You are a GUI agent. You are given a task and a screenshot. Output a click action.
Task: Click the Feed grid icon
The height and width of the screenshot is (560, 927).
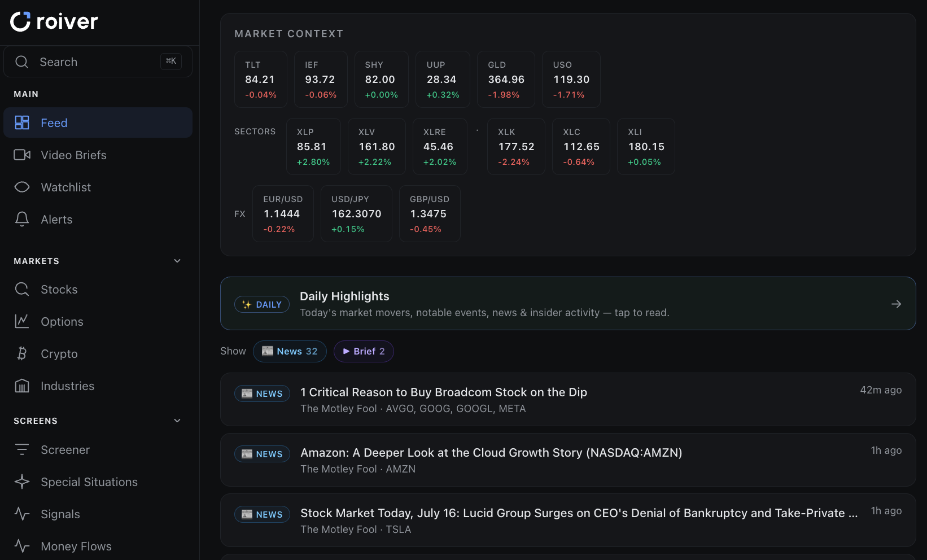(22, 123)
